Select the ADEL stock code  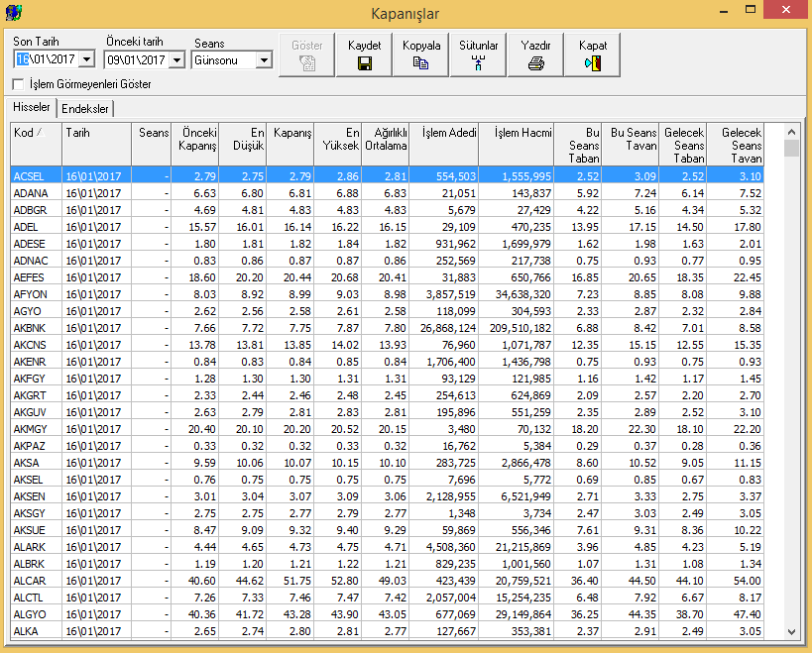coord(26,227)
